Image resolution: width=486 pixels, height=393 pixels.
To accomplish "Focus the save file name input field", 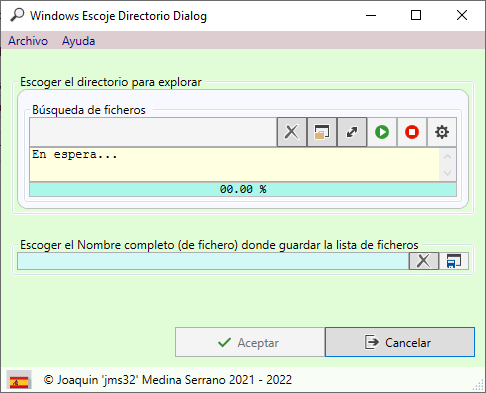I will (213, 261).
